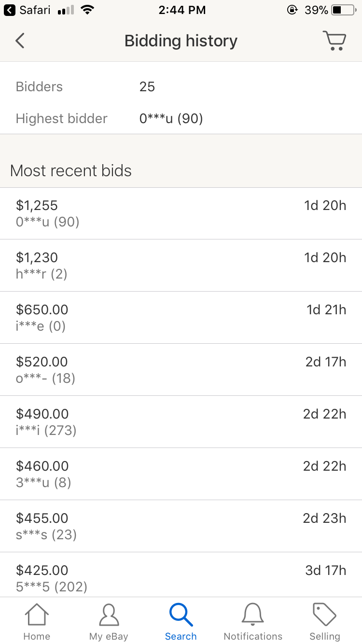This screenshot has width=362, height=644.
Task: Tap the back arrow icon
Action: (x=20, y=41)
